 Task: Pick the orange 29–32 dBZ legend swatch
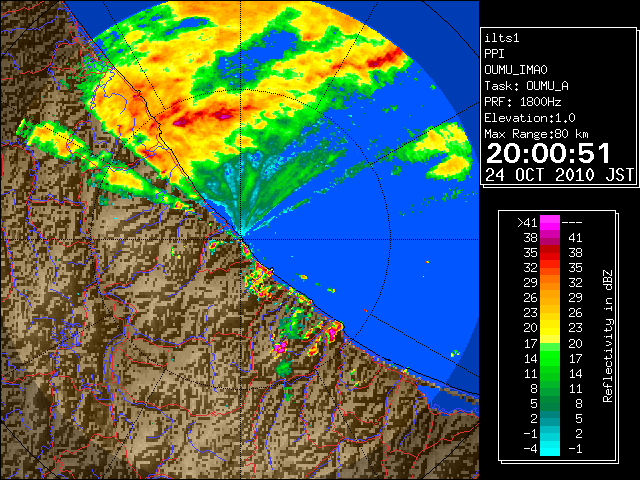(550, 283)
